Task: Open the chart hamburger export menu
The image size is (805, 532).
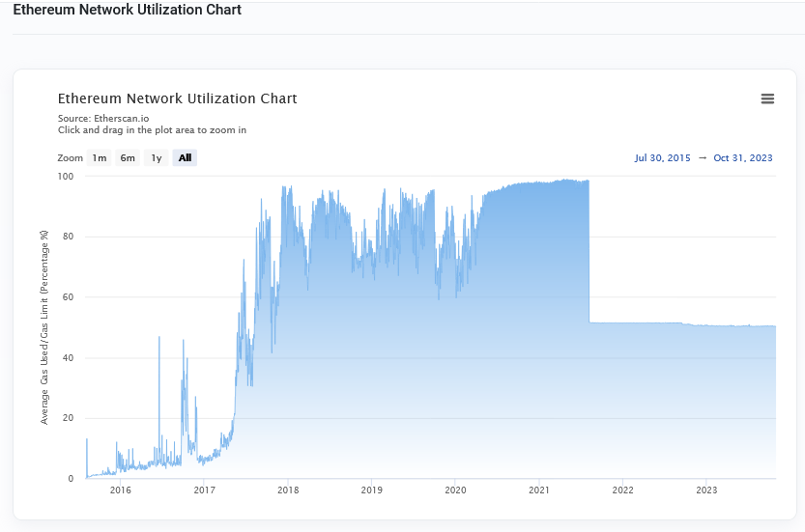Action: [x=767, y=98]
